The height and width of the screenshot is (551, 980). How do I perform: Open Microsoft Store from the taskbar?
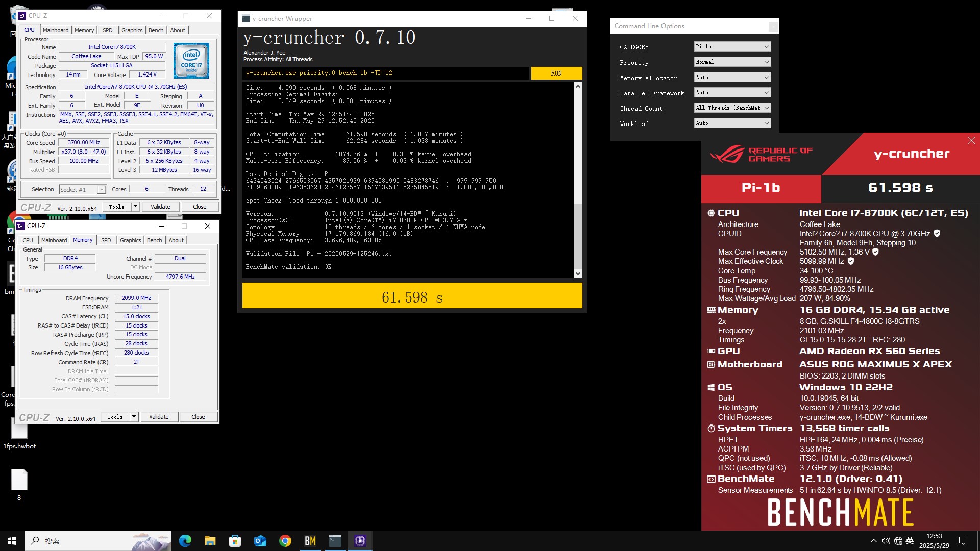point(235,541)
